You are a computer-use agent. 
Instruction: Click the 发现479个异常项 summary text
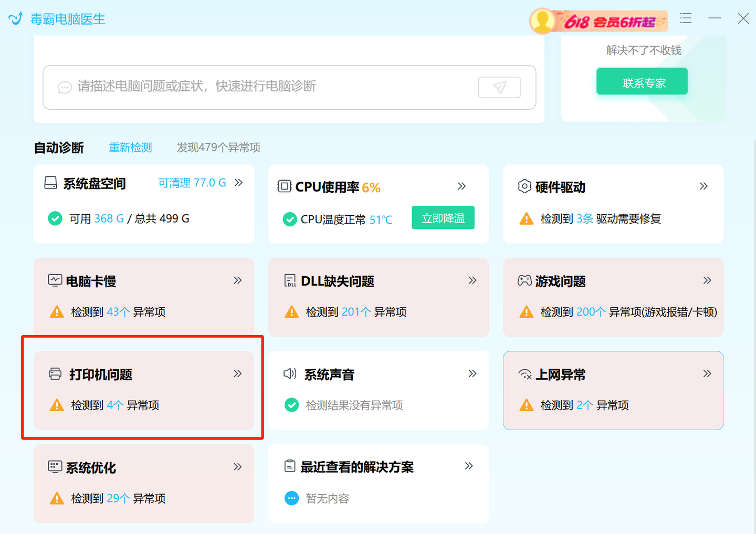click(x=218, y=148)
